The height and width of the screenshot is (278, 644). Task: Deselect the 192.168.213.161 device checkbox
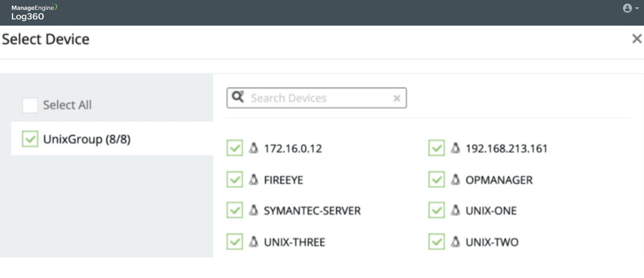pyautogui.click(x=437, y=149)
